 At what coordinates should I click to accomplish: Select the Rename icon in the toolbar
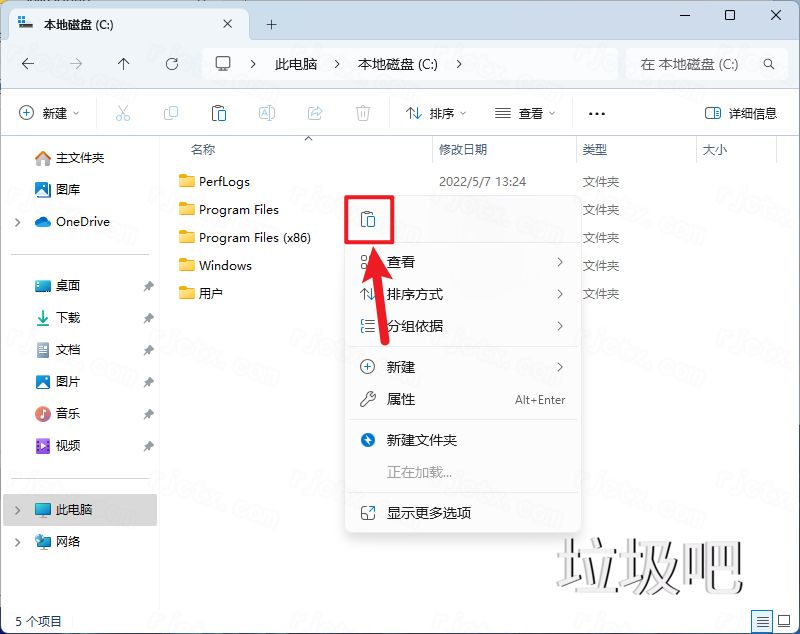(x=267, y=112)
